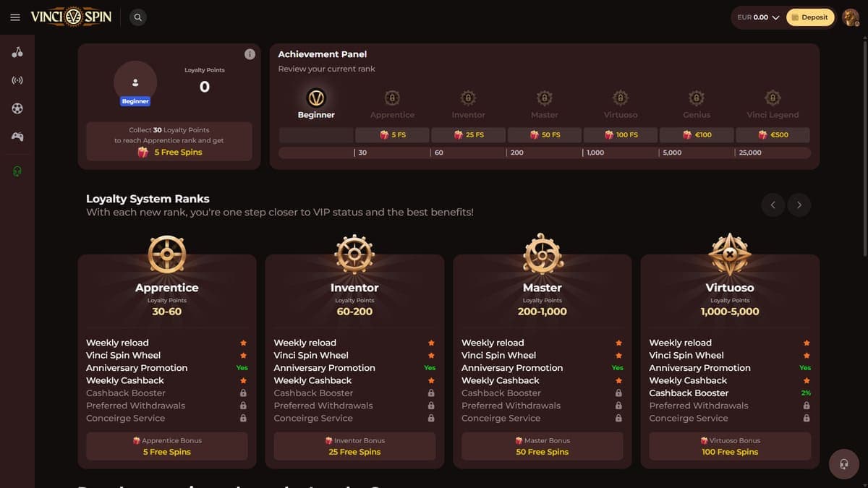Select the locked Genius rank icon

696,98
